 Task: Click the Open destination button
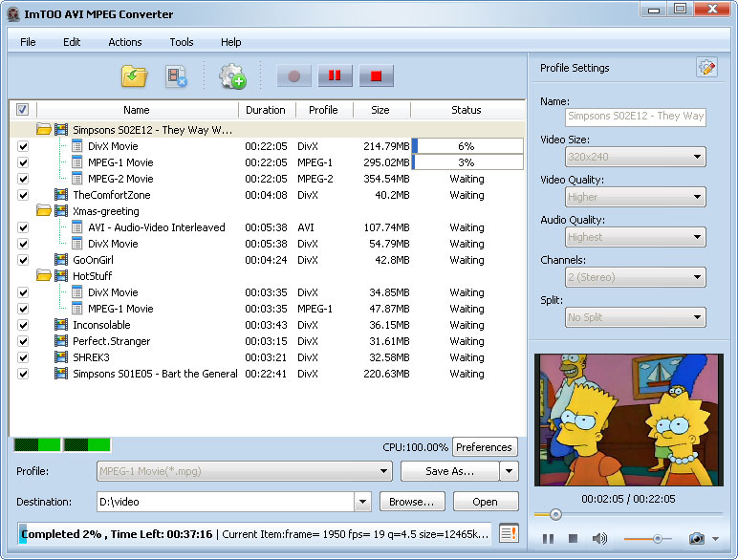click(x=486, y=502)
